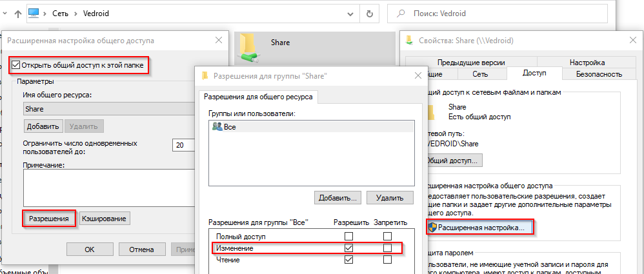Click the search magnifier icon
The height and width of the screenshot is (274, 644).
coord(401,13)
